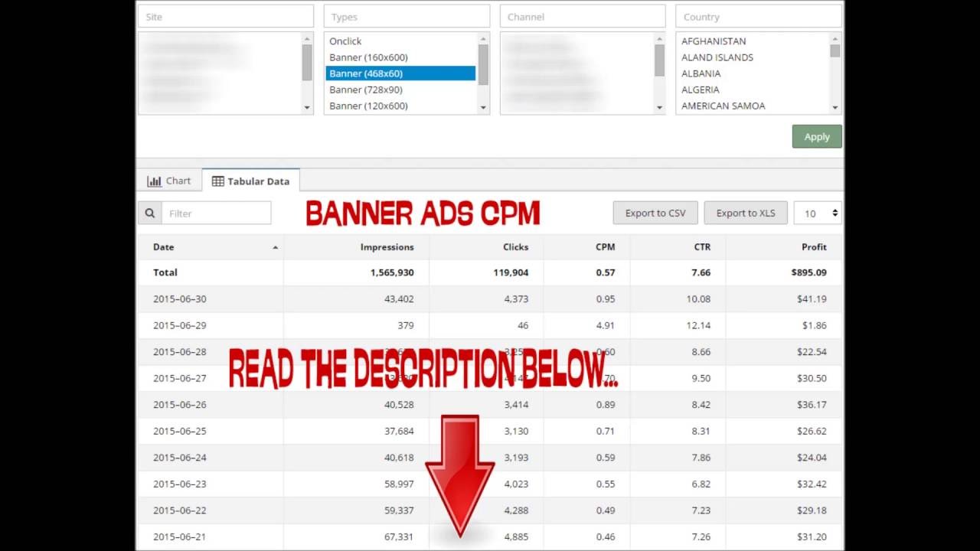Open the rows-per-page dropdown showing 10
The image size is (980, 551).
pyautogui.click(x=818, y=213)
